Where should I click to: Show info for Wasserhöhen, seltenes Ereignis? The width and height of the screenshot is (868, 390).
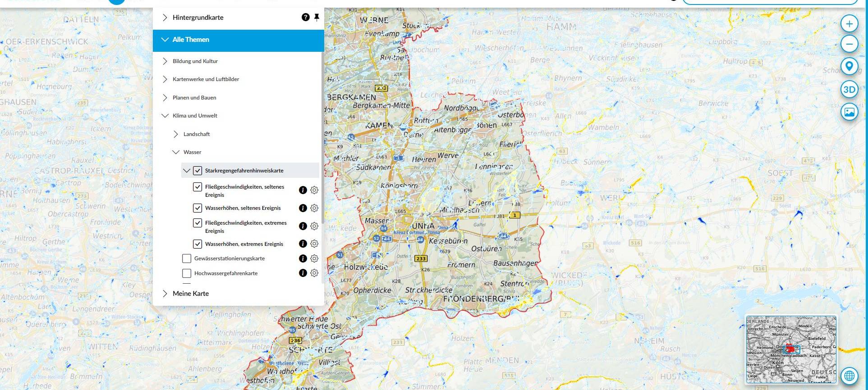[303, 208]
